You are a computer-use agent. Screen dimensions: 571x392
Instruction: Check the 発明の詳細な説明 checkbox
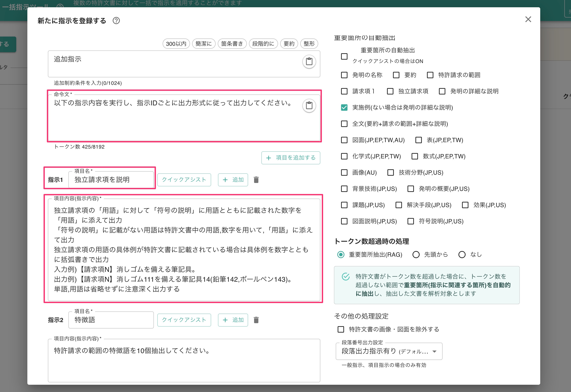click(x=442, y=91)
